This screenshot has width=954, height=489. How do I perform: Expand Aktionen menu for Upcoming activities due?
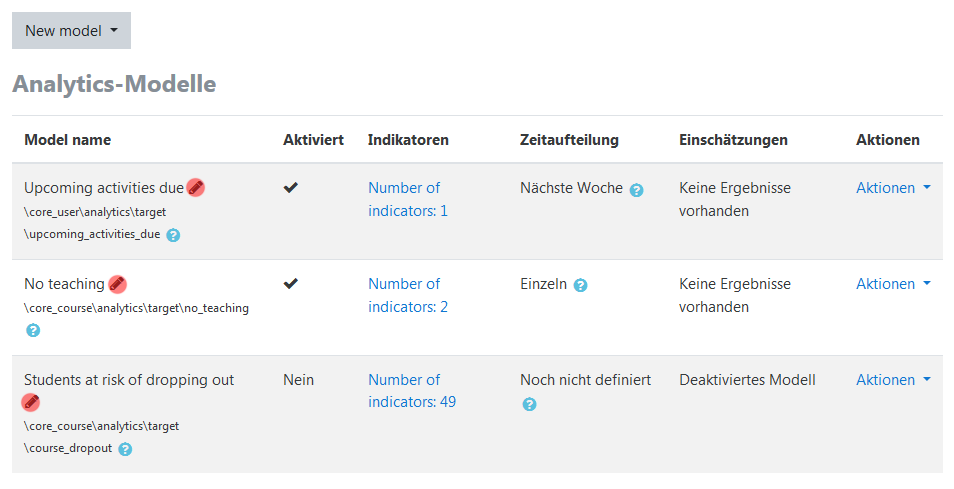[893, 187]
